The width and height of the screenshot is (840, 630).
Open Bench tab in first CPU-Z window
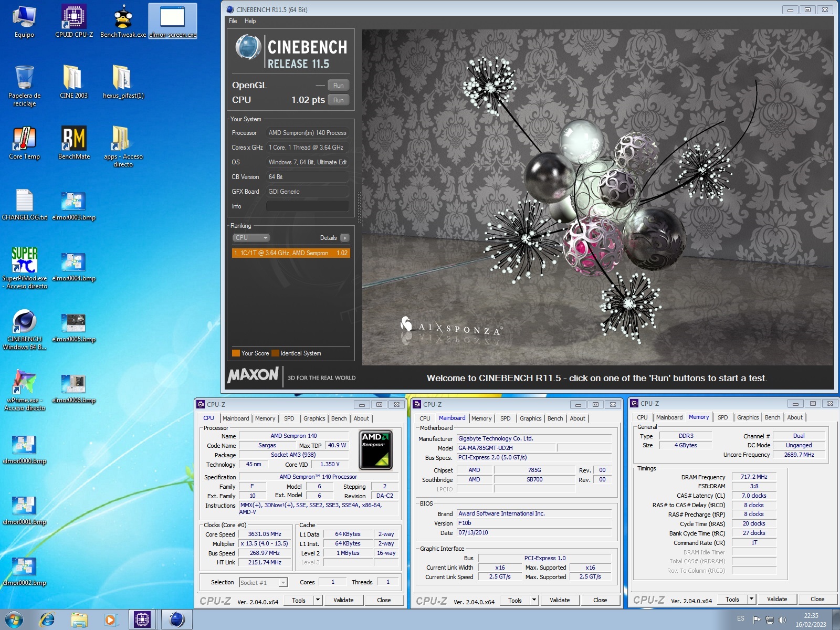coord(339,418)
